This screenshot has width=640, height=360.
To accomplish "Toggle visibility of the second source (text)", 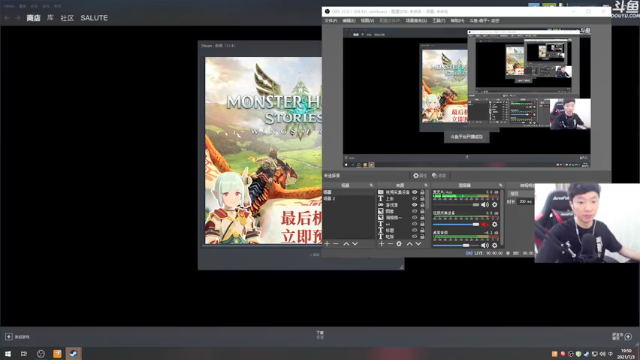I will click(415, 198).
